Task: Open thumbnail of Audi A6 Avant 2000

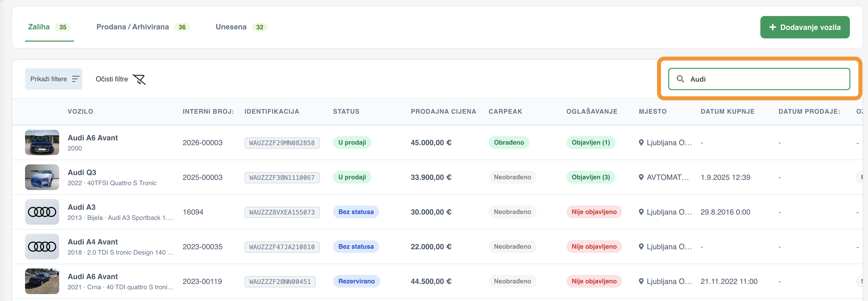Action: point(42,142)
